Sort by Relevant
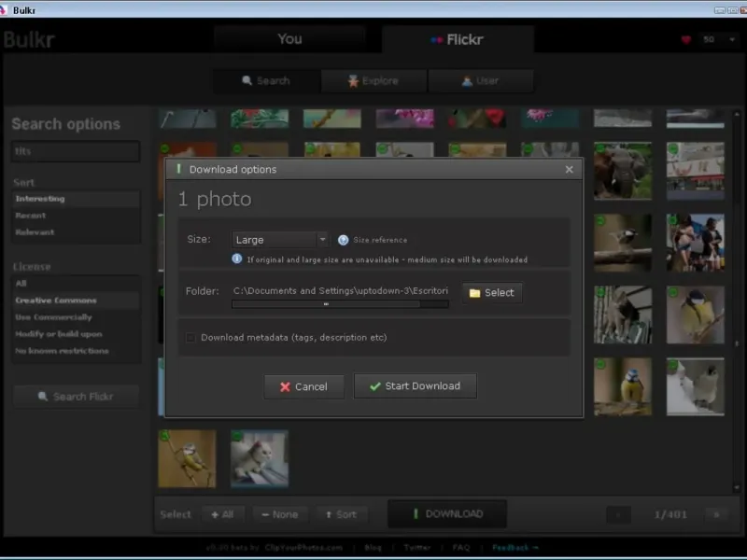This screenshot has height=560, width=747. [76, 232]
